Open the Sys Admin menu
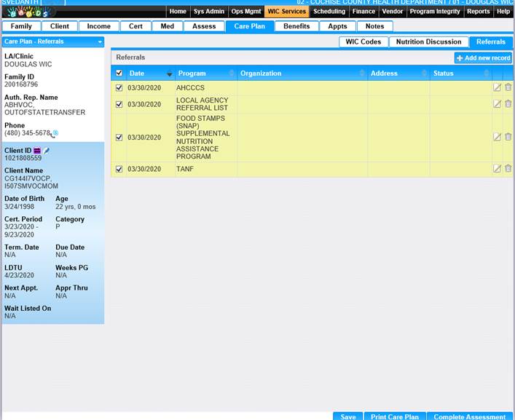Image resolution: width=515 pixels, height=420 pixels. click(x=209, y=12)
